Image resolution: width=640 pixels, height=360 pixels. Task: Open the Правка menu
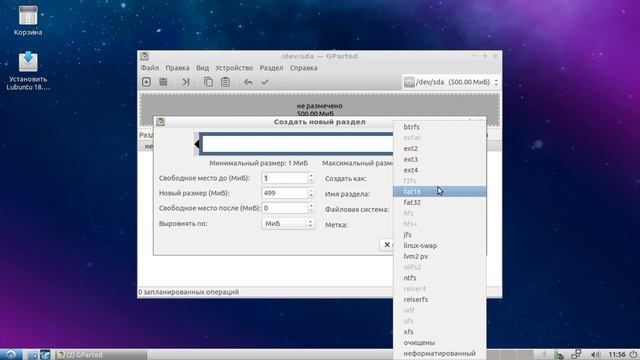pyautogui.click(x=177, y=68)
